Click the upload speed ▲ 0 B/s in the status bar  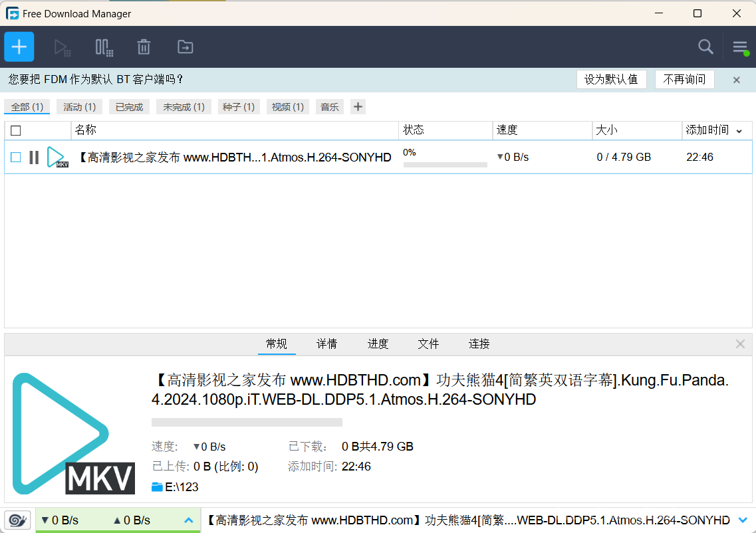[x=132, y=520]
